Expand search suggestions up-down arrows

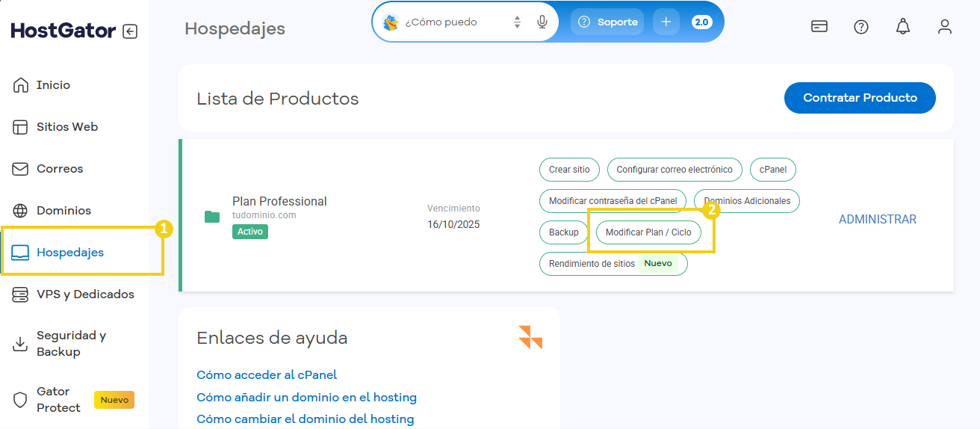click(517, 22)
